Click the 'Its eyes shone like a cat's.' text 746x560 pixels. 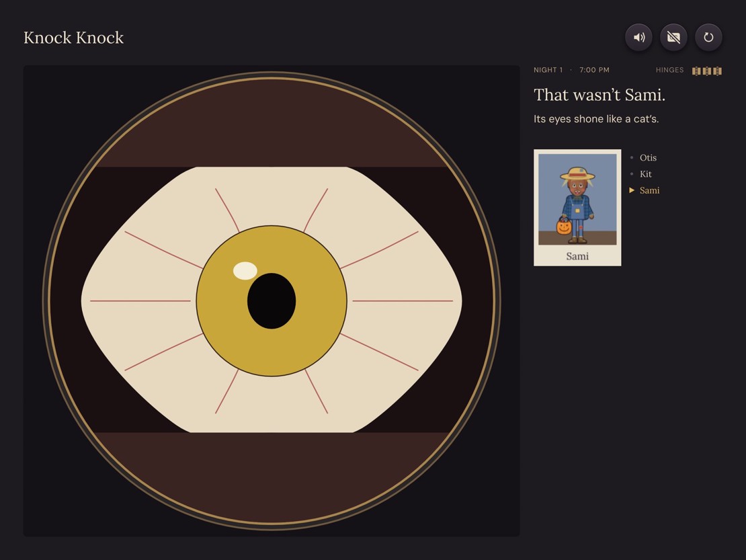(x=596, y=119)
